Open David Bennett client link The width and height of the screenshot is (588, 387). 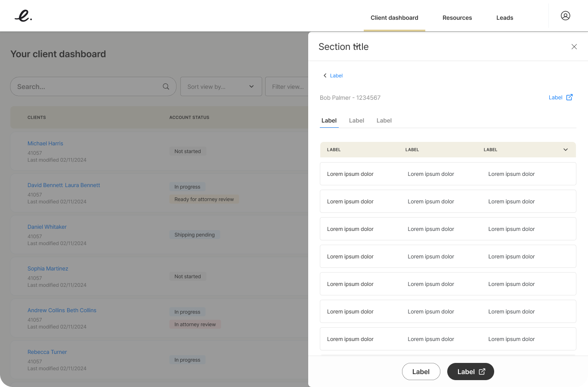click(x=45, y=185)
